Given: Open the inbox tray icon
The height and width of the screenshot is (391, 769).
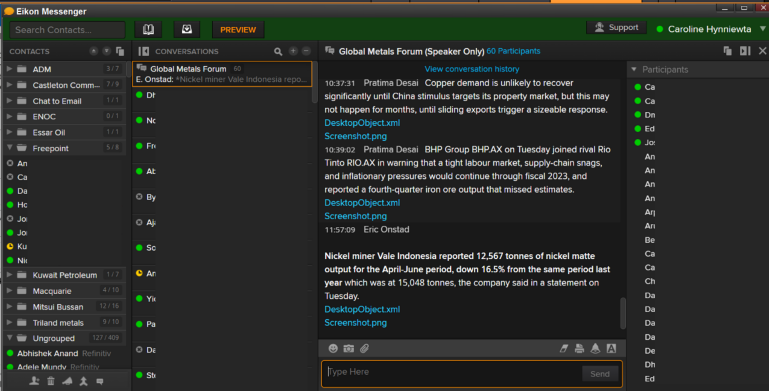Looking at the screenshot, I should coord(186,29).
